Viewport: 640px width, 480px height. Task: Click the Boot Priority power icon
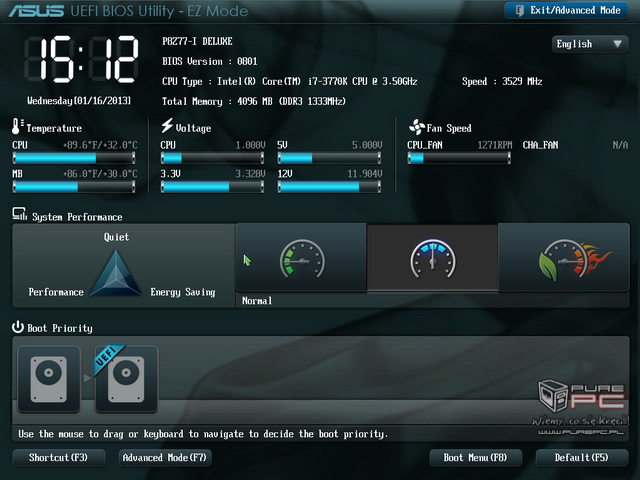[x=18, y=327]
